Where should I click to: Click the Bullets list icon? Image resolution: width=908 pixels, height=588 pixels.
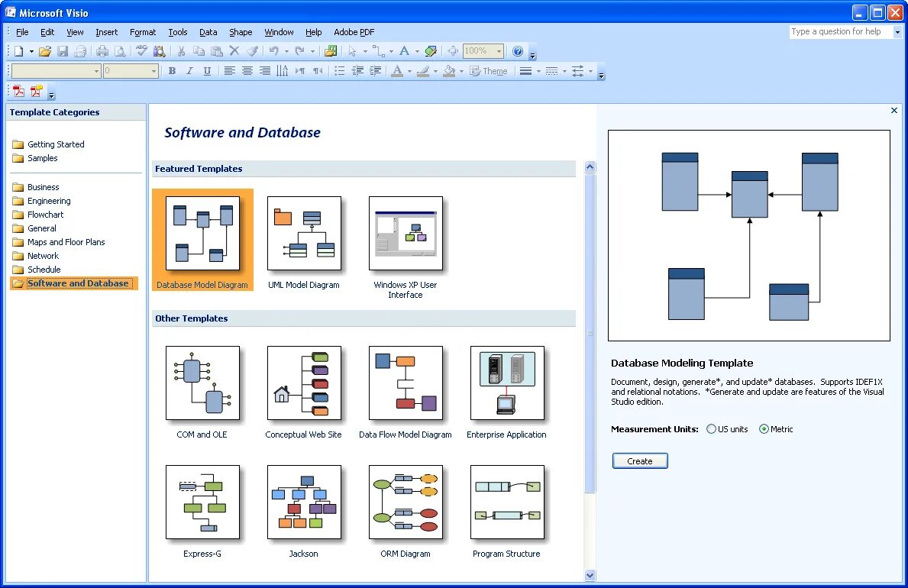click(x=340, y=71)
